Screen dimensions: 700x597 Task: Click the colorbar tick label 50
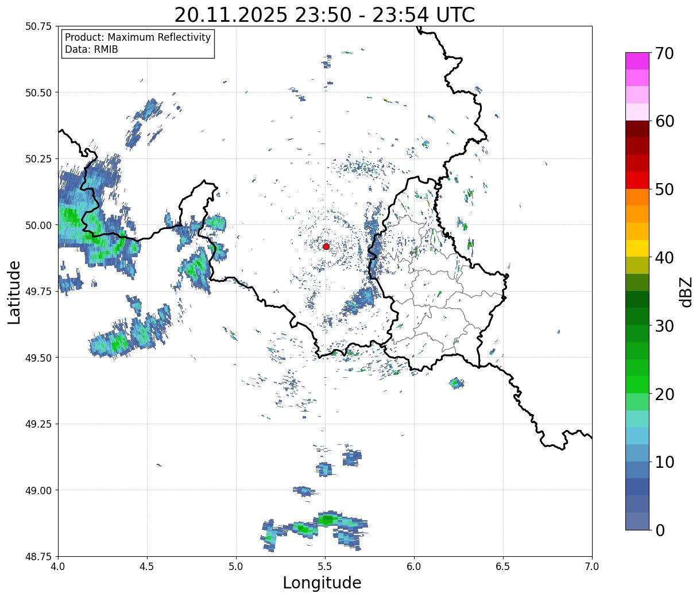(664, 189)
